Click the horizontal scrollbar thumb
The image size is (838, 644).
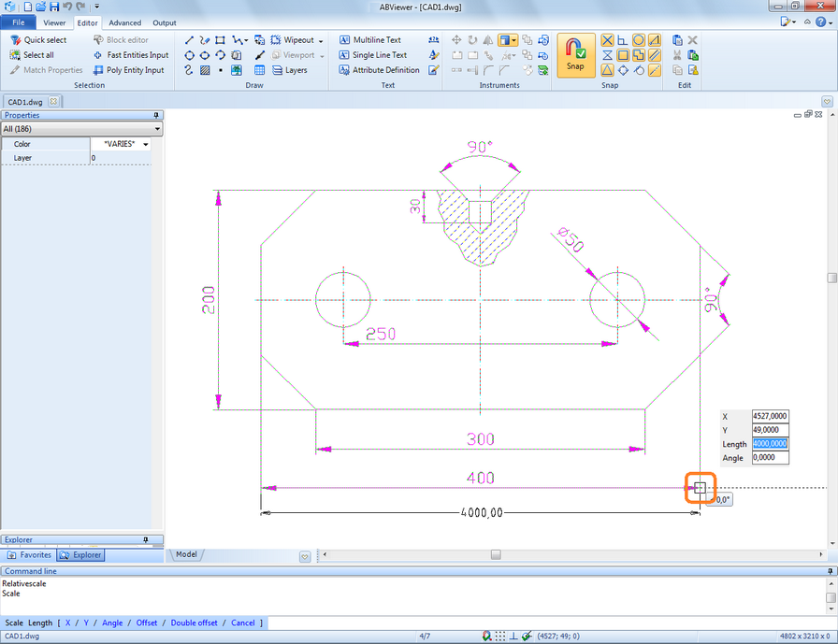[x=496, y=554]
